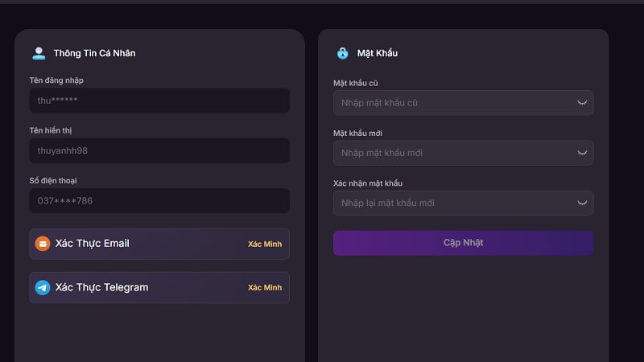Image resolution: width=644 pixels, height=362 pixels.
Task: Click the Cập Nhật update button
Action: point(464,243)
